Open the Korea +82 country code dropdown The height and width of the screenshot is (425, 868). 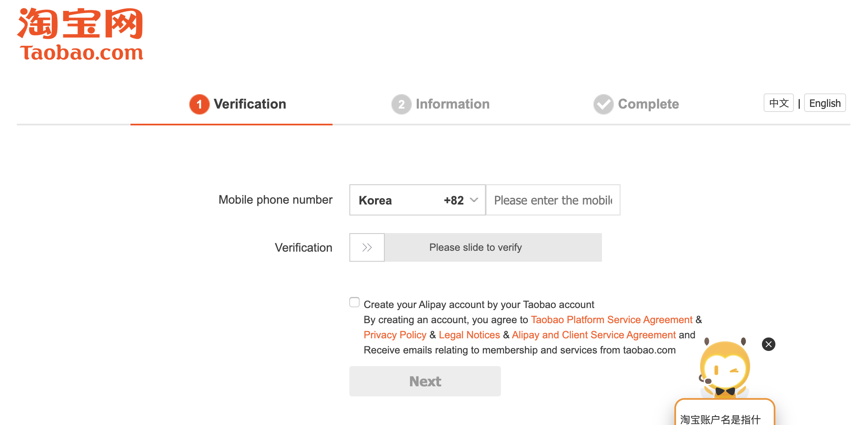click(418, 200)
